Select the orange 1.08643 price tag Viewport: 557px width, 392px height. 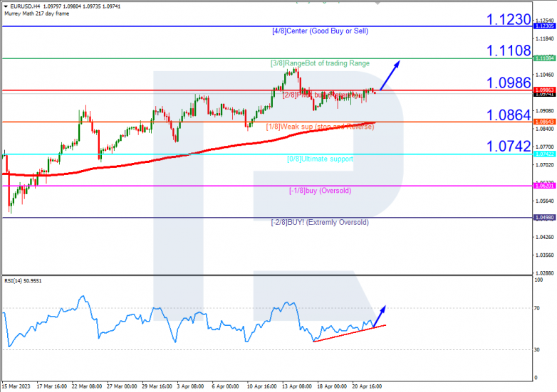pyautogui.click(x=544, y=122)
